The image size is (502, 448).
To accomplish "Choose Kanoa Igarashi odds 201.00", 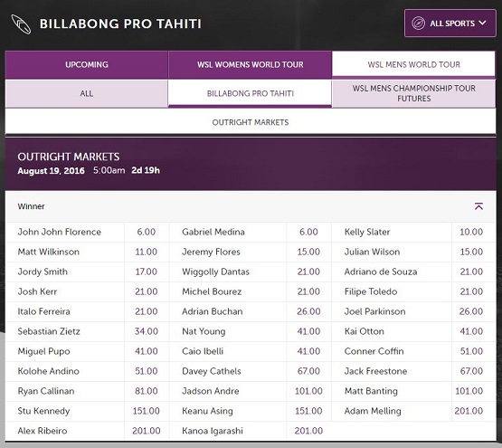I will click(308, 431).
